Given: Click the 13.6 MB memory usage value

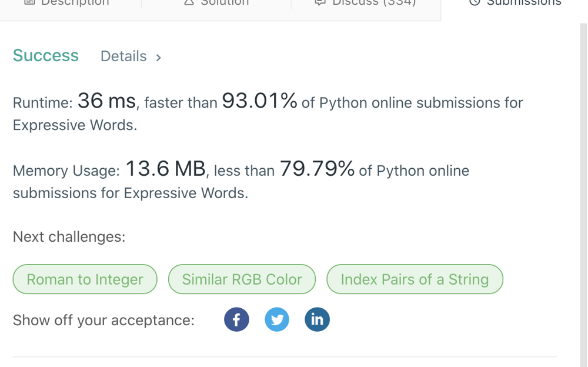Looking at the screenshot, I should click(x=165, y=169).
